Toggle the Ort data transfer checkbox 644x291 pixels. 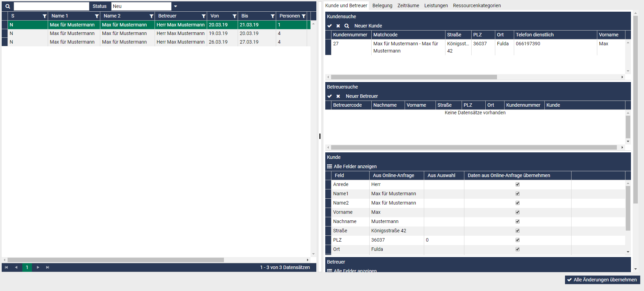(x=518, y=249)
